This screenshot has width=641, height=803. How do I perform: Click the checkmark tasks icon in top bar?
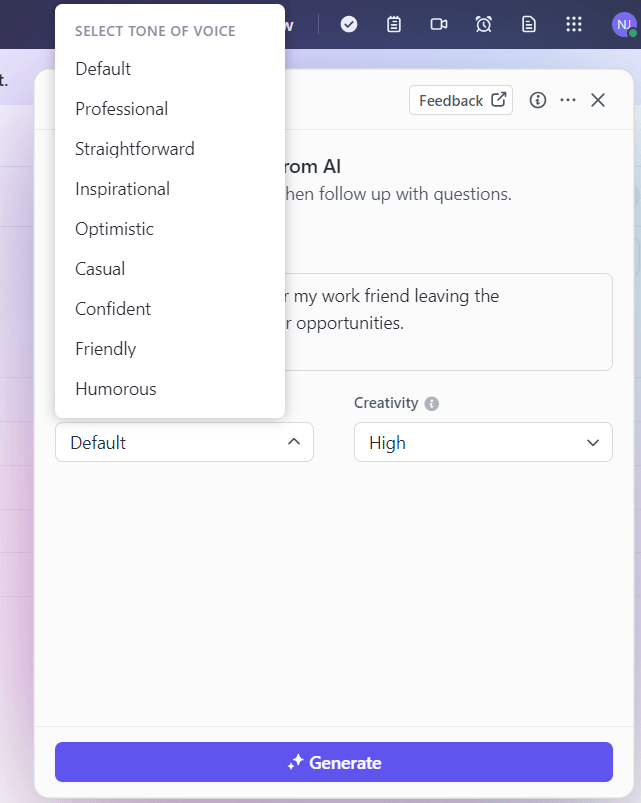pos(349,24)
